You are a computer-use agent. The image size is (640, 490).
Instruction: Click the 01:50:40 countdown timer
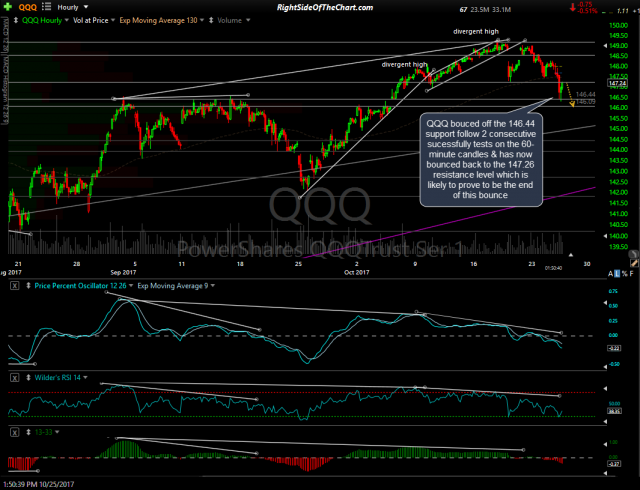(553, 268)
